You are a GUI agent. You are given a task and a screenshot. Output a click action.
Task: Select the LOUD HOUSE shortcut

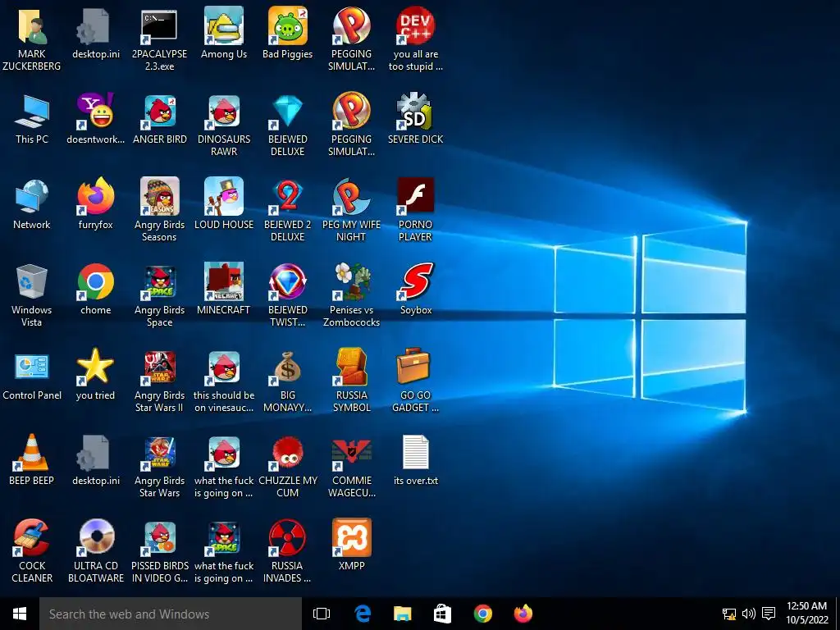click(x=223, y=196)
